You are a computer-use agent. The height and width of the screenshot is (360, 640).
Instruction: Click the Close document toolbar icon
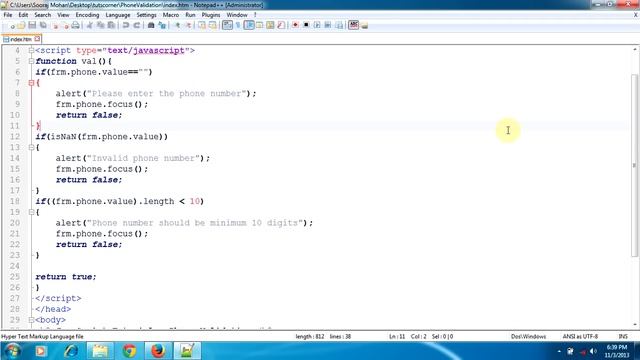55,25
